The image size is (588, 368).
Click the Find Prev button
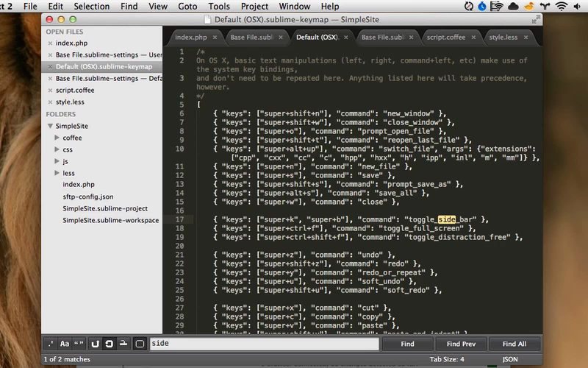point(461,344)
